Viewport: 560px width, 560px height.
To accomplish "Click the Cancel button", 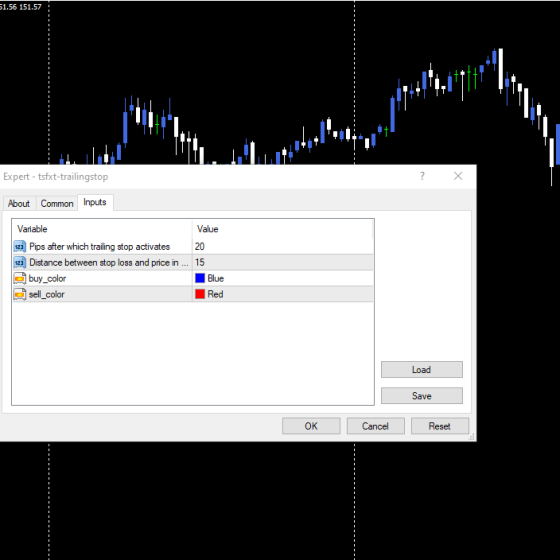I will pyautogui.click(x=375, y=426).
